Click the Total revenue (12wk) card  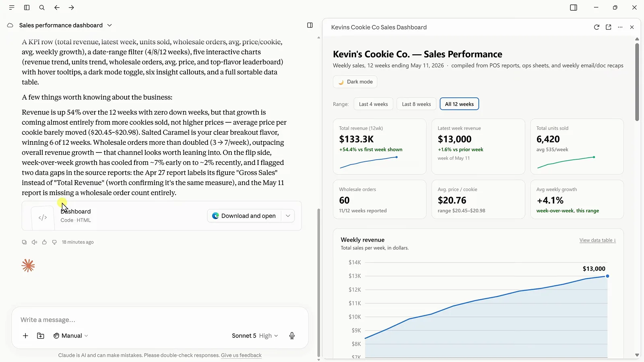tap(380, 146)
